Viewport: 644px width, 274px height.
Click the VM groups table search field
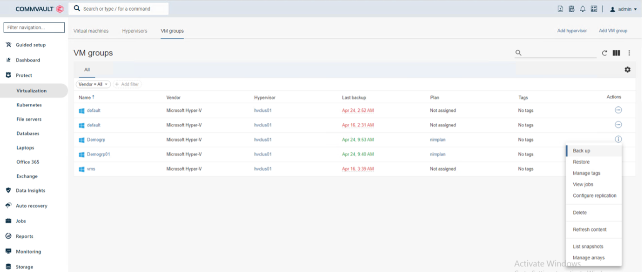pos(556,53)
